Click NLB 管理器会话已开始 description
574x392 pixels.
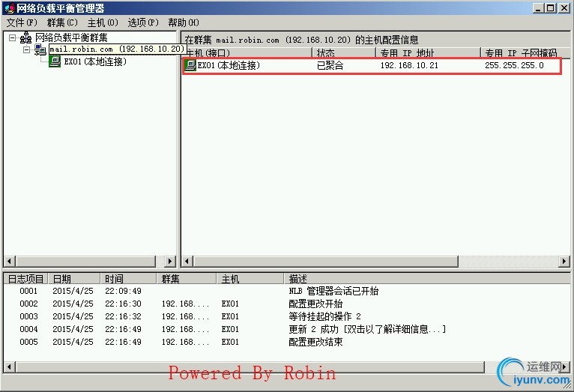click(x=333, y=292)
